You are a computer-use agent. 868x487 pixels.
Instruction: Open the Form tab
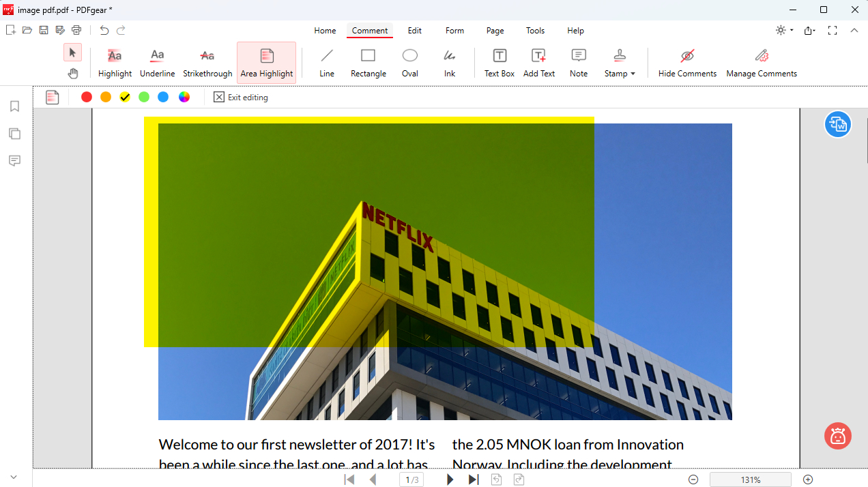click(454, 31)
